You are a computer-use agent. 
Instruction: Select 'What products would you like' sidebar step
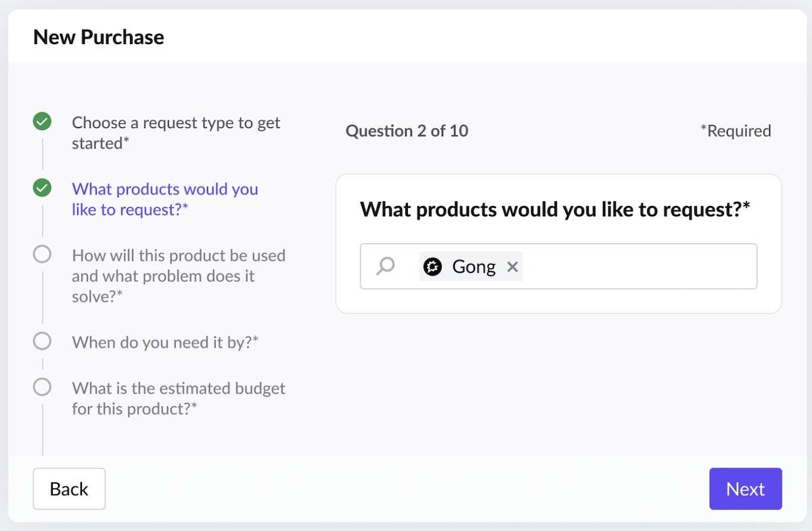coord(165,199)
